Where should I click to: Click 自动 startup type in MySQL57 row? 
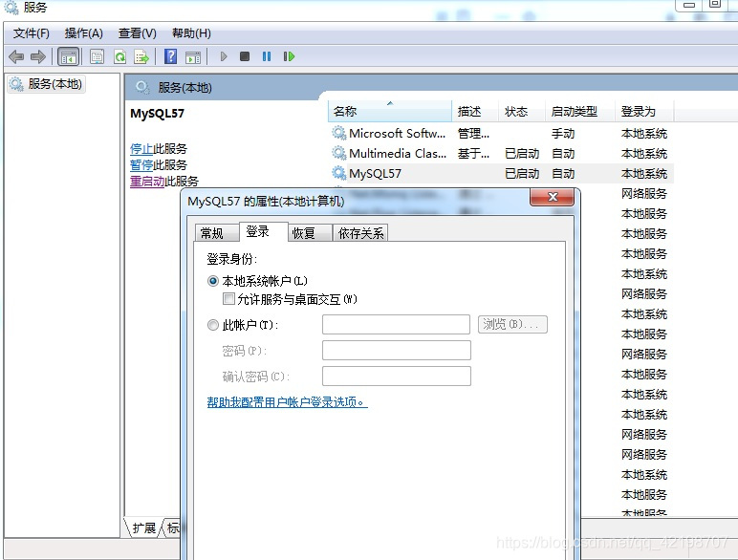(563, 174)
